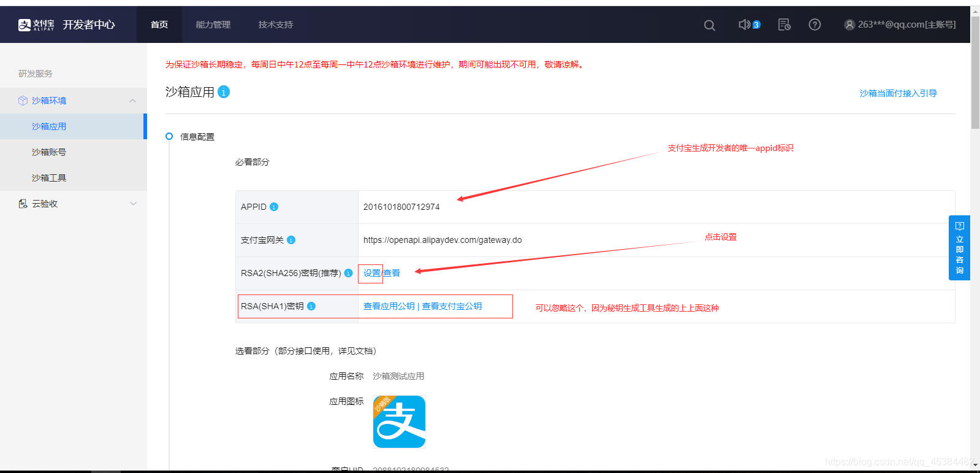980x473 pixels.
Task: Click the 支付宝网关 info icon
Action: coord(291,240)
